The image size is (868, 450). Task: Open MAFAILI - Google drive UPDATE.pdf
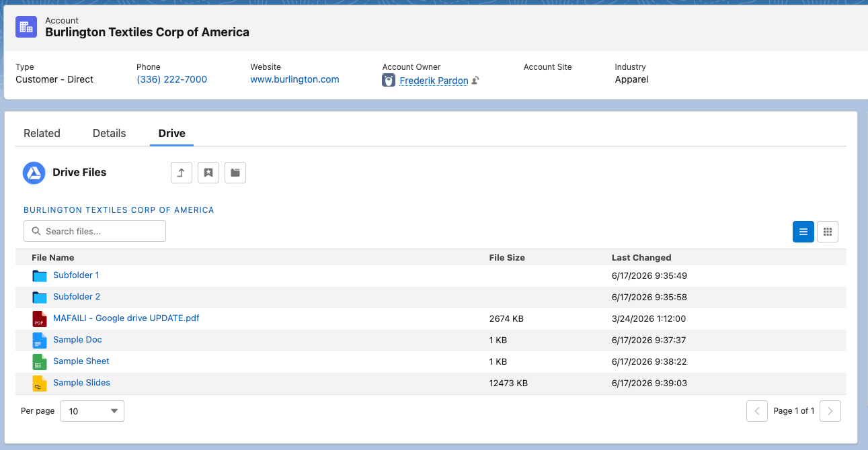pyautogui.click(x=126, y=318)
